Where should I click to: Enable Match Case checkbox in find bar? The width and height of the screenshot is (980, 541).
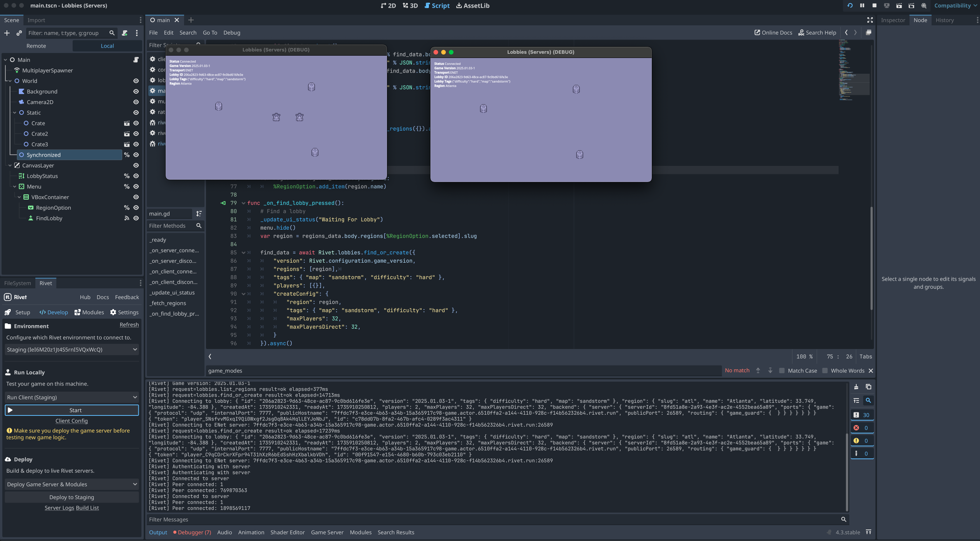[x=782, y=371]
